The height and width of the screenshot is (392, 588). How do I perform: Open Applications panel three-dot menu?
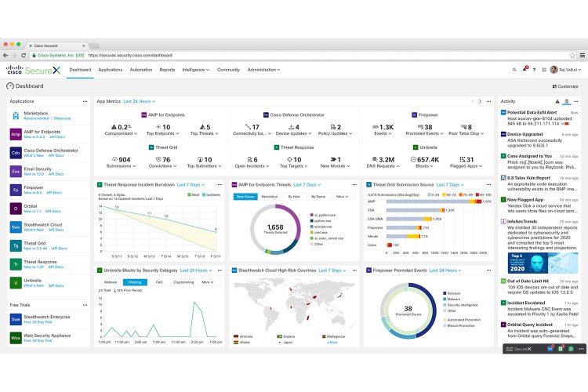[85, 101]
